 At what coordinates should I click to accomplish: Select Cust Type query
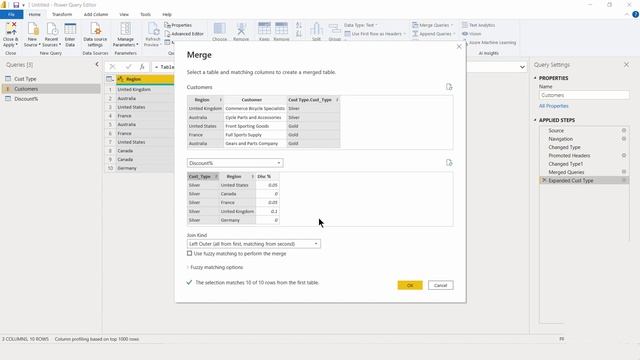tap(51, 79)
